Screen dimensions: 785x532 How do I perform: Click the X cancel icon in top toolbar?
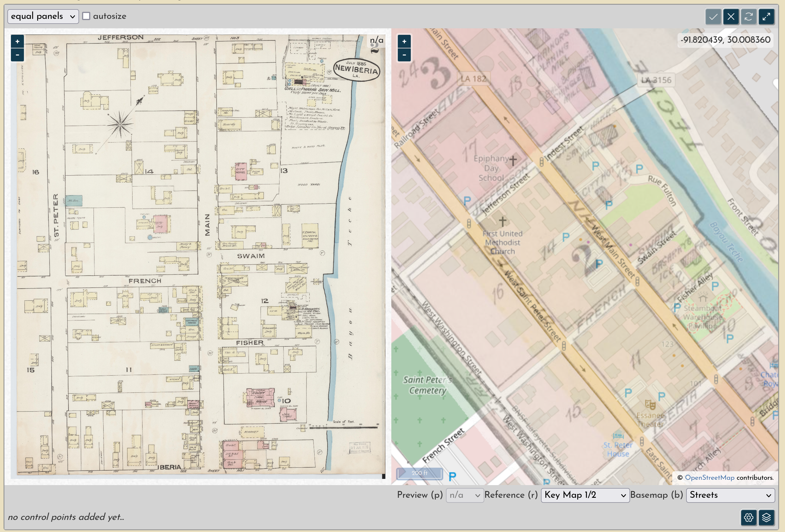click(731, 17)
